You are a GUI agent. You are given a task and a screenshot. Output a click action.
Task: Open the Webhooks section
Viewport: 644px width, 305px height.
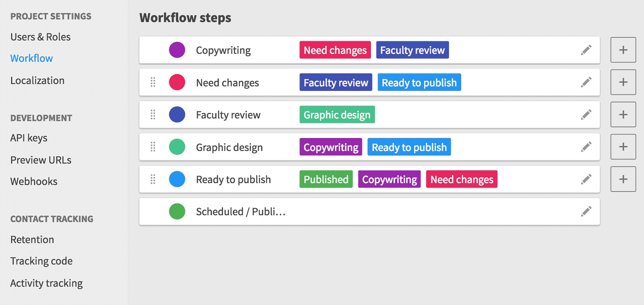(34, 181)
